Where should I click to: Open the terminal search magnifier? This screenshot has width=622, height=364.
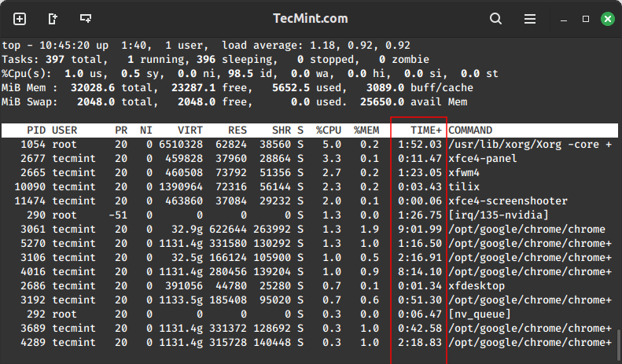[x=495, y=18]
